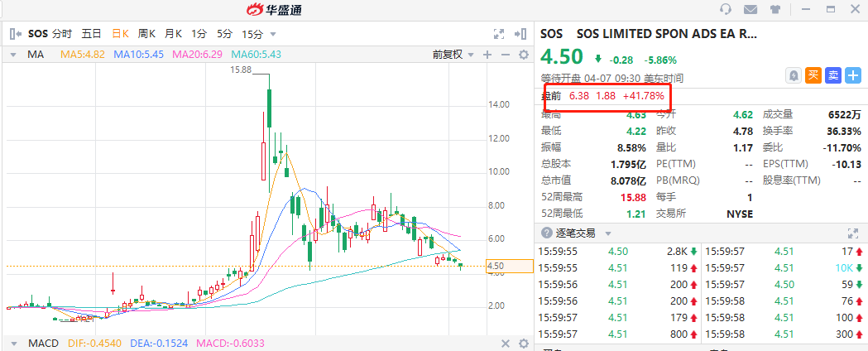Switch to the 1分 chart tab

199,34
